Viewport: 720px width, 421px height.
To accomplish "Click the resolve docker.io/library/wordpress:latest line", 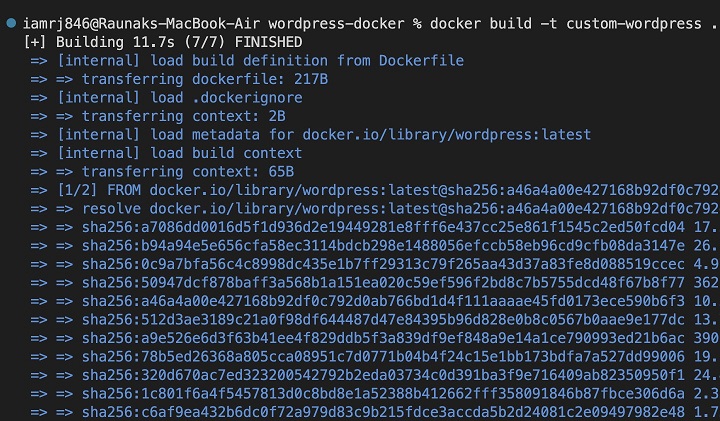I will (x=400, y=208).
